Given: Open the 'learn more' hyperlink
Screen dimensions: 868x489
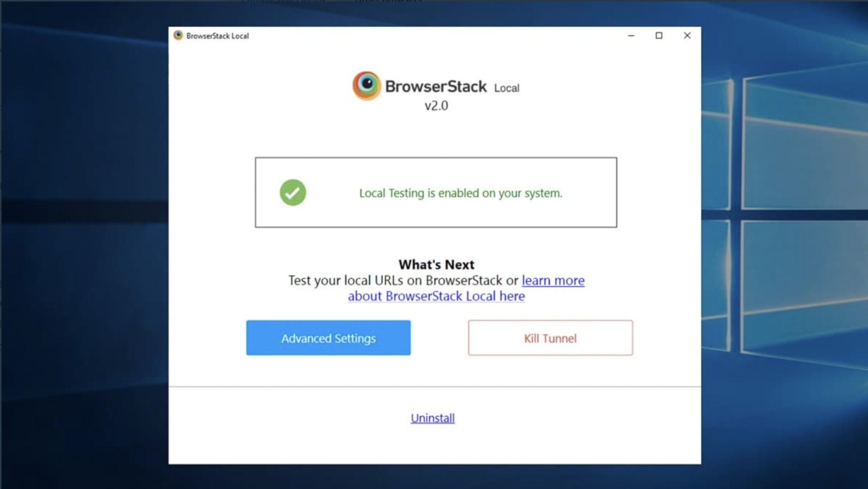Looking at the screenshot, I should [x=553, y=280].
